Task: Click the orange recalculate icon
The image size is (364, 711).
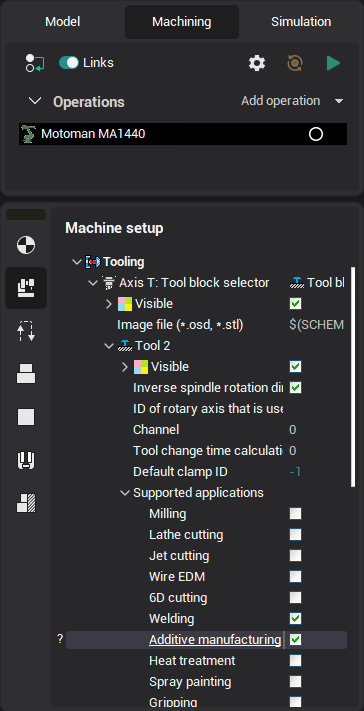Action: coord(295,63)
